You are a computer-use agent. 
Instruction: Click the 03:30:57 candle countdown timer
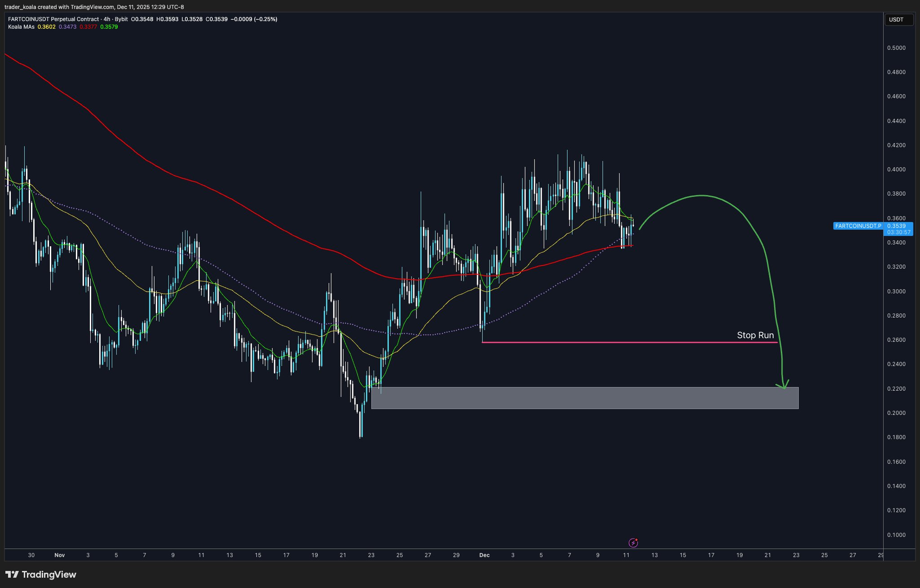pyautogui.click(x=898, y=232)
